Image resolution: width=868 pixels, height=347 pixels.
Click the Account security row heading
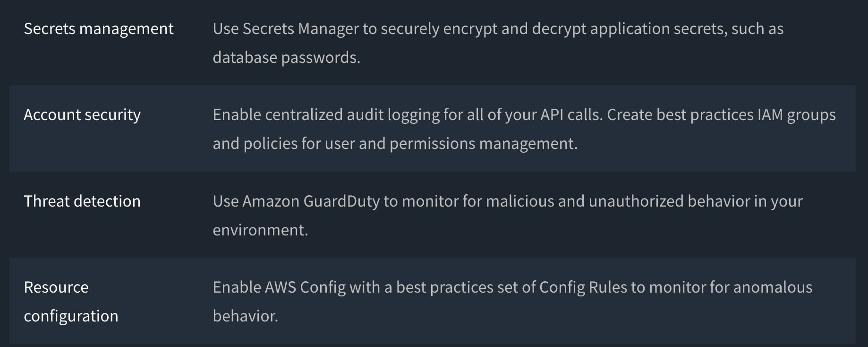[x=82, y=115]
